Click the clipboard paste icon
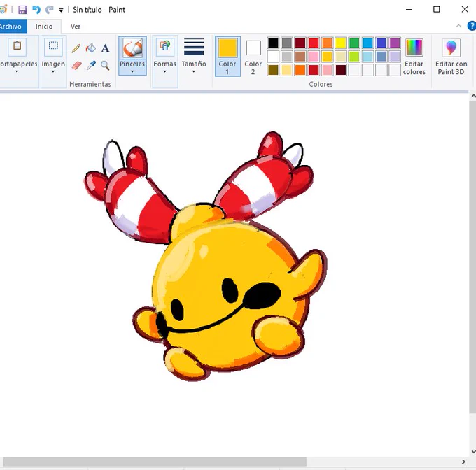476x470 pixels. (x=17, y=46)
